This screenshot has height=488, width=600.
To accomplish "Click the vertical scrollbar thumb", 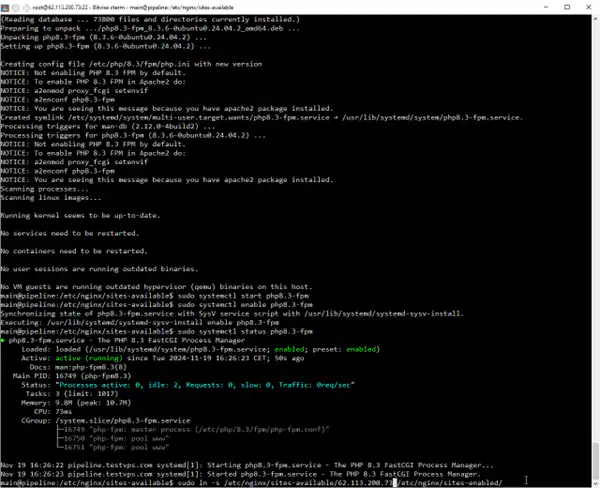I will (x=594, y=462).
